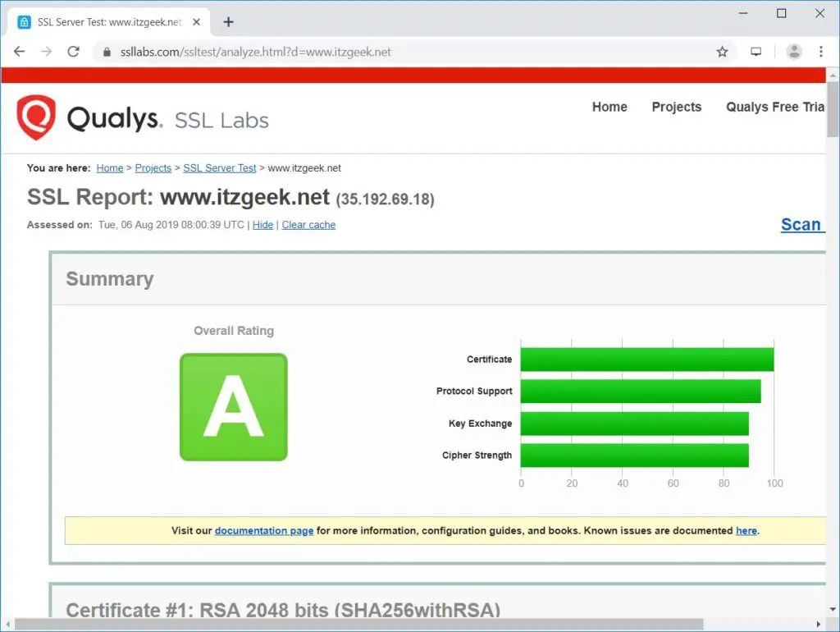Open a new browser tab
840x632 pixels.
tap(228, 22)
